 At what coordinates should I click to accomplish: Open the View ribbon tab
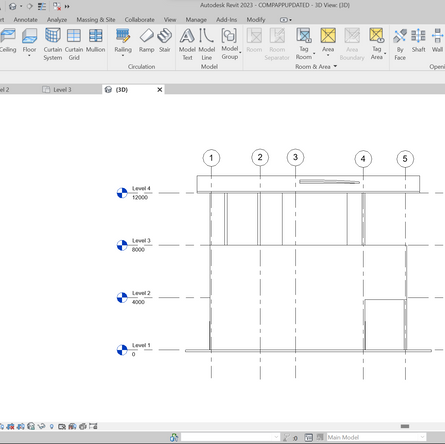170,20
